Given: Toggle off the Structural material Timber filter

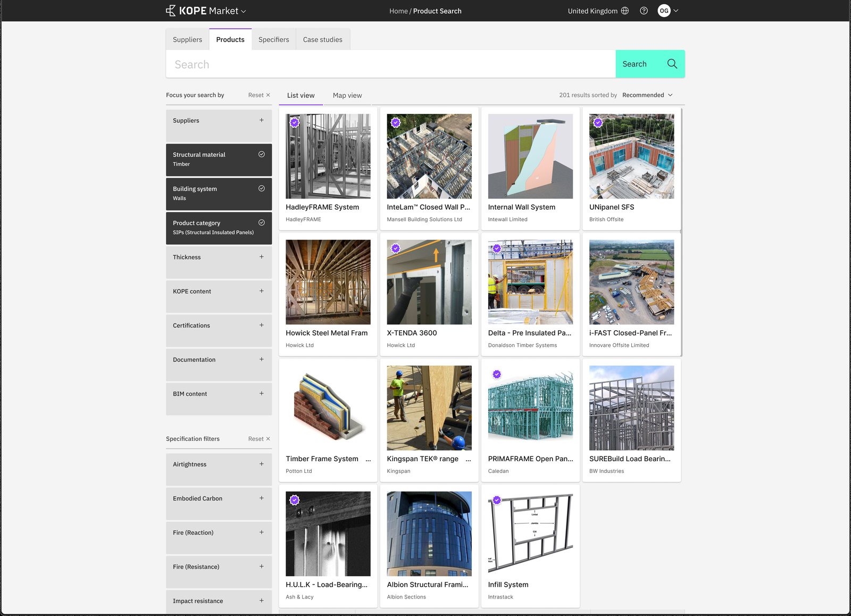Looking at the screenshot, I should tap(219, 160).
